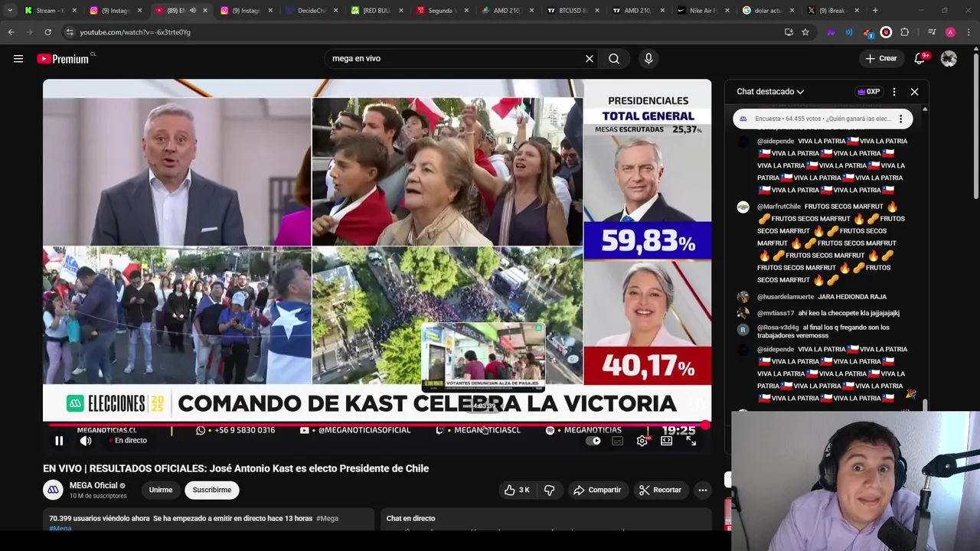Click the 0XP badge in chat header

coord(868,92)
